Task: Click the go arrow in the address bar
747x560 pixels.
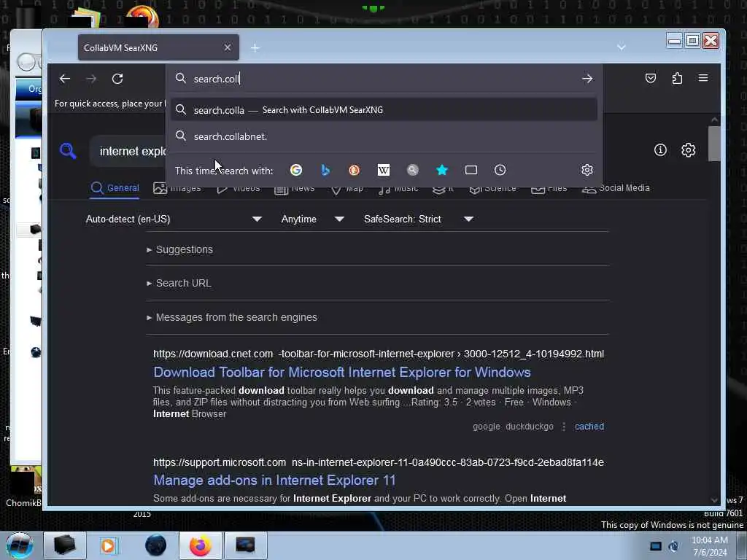Action: coord(587,79)
